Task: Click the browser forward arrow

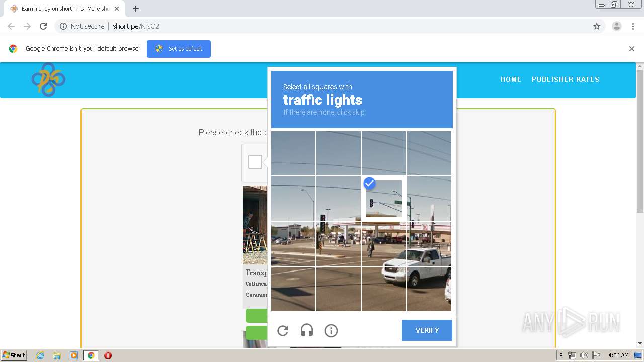Action: (27, 26)
